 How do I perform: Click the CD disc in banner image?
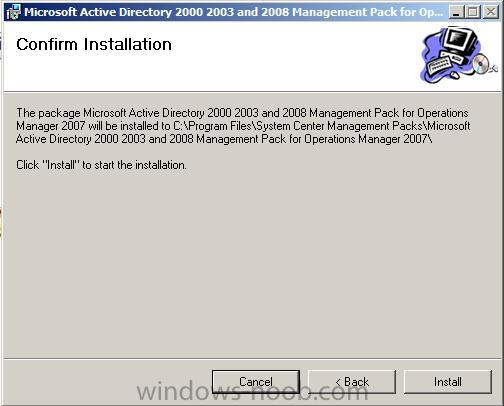[481, 63]
